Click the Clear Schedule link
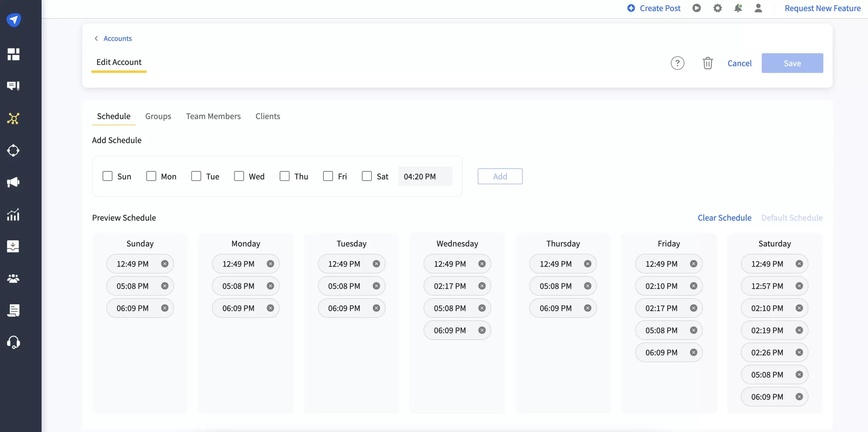The width and height of the screenshot is (868, 432). [x=724, y=217]
